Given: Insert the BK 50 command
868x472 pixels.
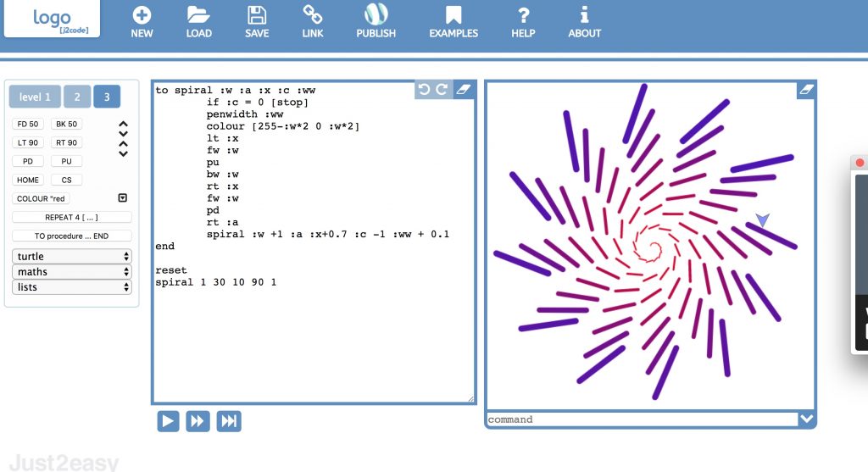Looking at the screenshot, I should (x=66, y=124).
